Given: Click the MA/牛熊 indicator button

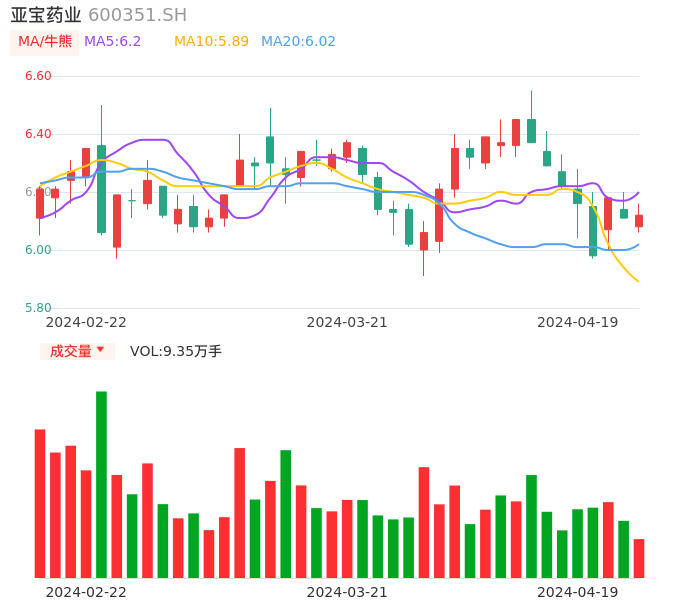Looking at the screenshot, I should [44, 42].
